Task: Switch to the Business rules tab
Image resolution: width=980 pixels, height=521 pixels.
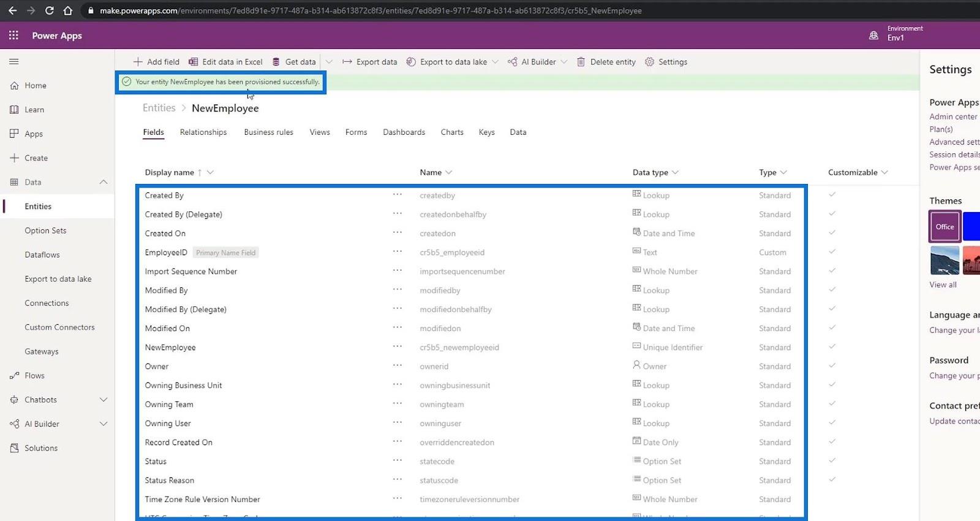Action: point(268,132)
